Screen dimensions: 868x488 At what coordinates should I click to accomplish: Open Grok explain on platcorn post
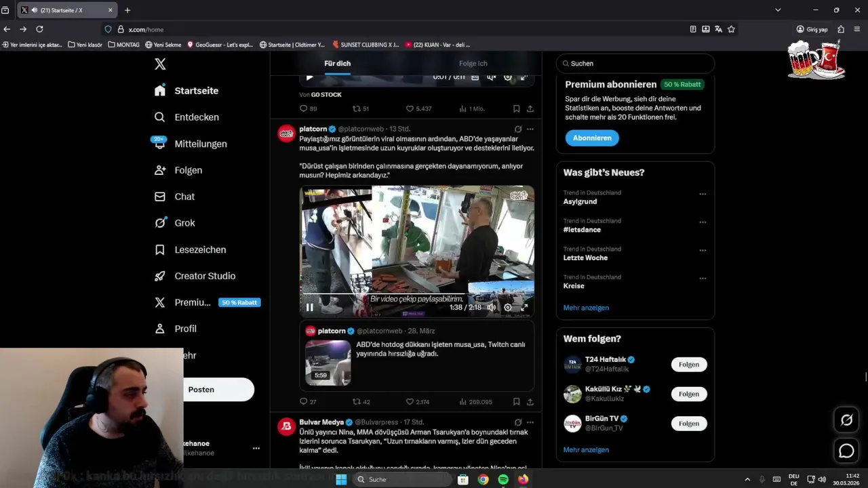tap(518, 129)
